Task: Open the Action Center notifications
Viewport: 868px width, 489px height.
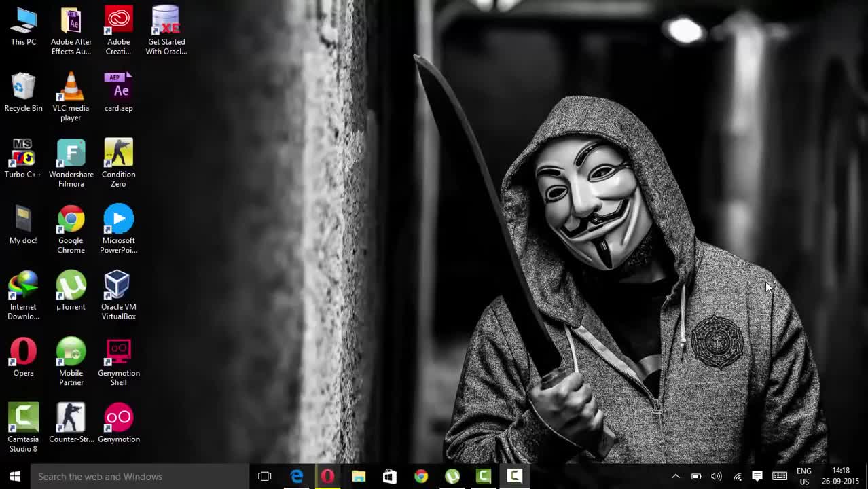Action: 757,476
